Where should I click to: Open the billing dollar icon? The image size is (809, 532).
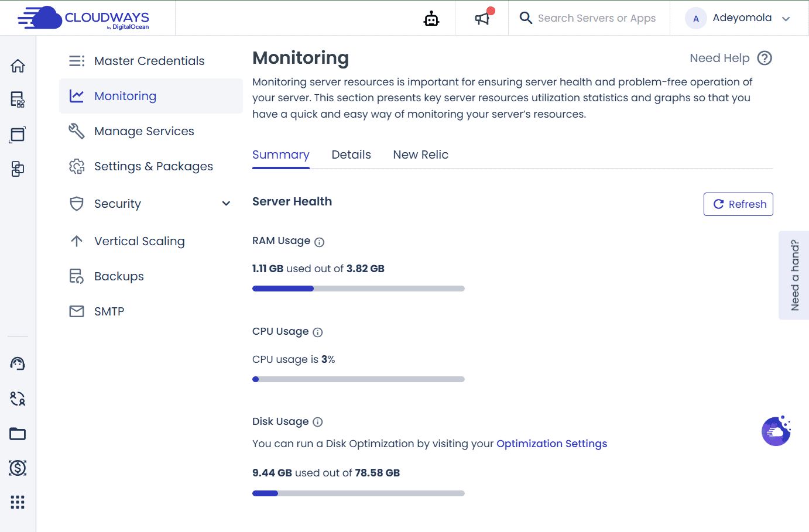(x=18, y=468)
